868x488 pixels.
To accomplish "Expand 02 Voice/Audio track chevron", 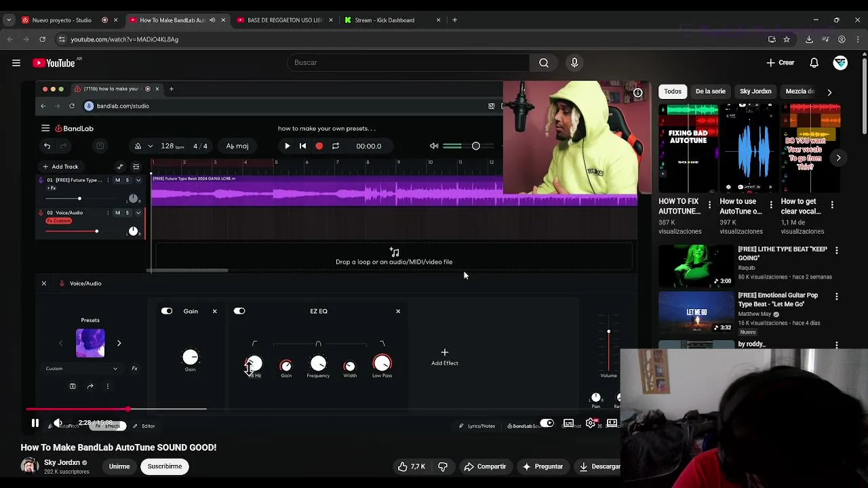I will [138, 213].
